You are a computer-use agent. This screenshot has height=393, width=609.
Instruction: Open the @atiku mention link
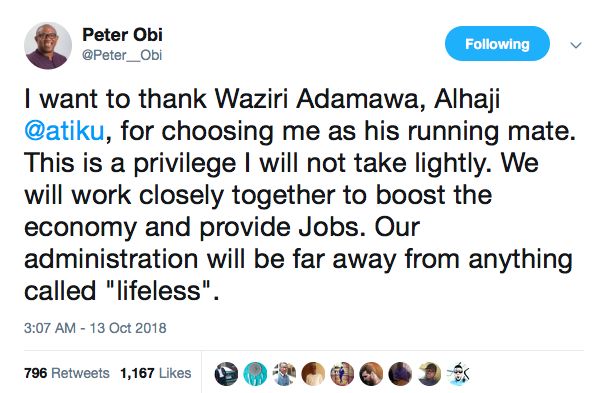(x=64, y=131)
